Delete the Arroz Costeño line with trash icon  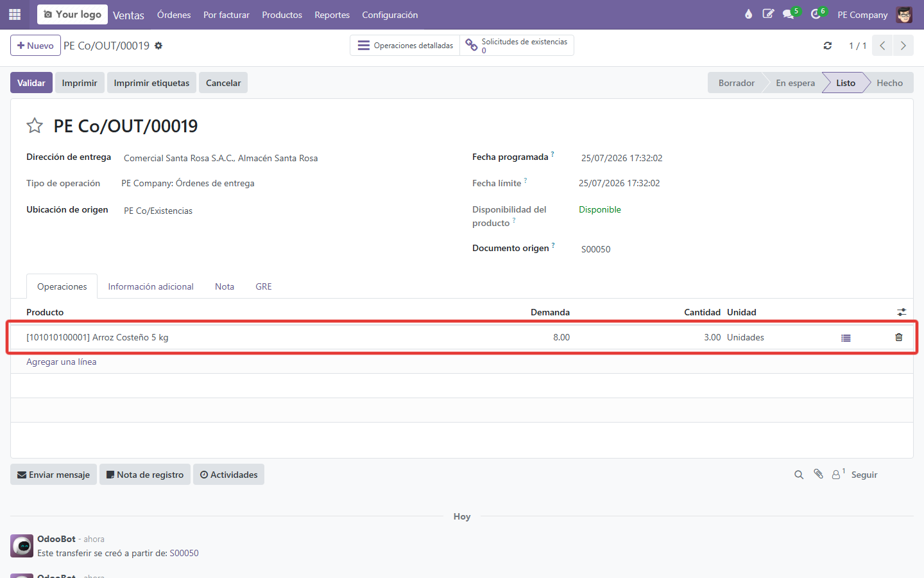(x=898, y=337)
